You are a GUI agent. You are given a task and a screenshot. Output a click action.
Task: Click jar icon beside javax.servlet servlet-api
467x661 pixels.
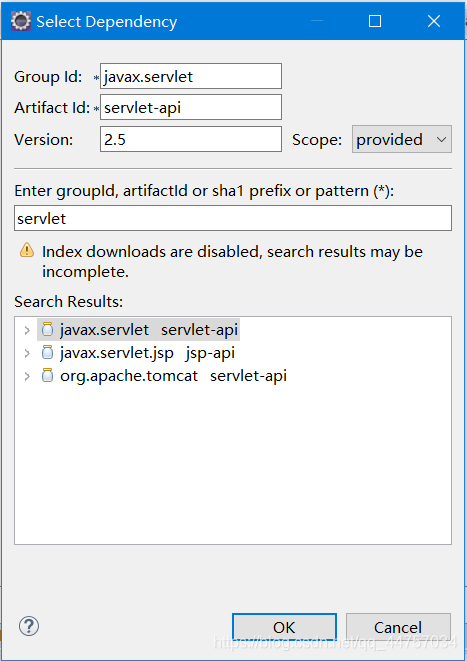pos(48,329)
